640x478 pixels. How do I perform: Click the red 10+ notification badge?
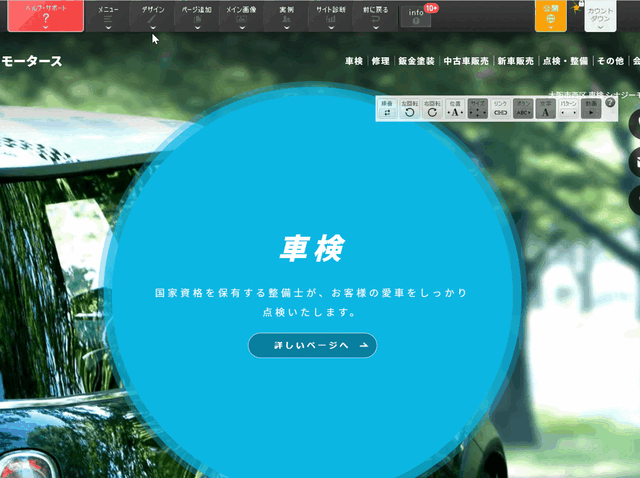click(431, 8)
